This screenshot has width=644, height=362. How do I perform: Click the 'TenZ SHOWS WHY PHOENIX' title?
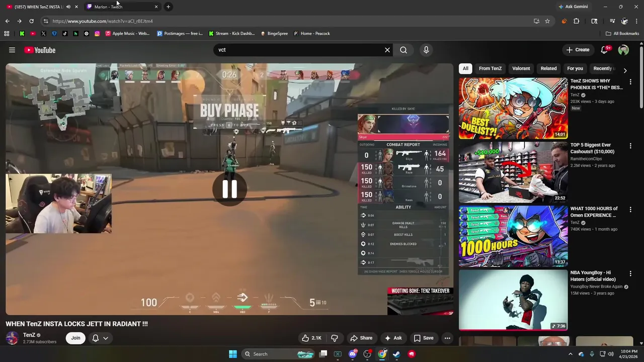[596, 84]
